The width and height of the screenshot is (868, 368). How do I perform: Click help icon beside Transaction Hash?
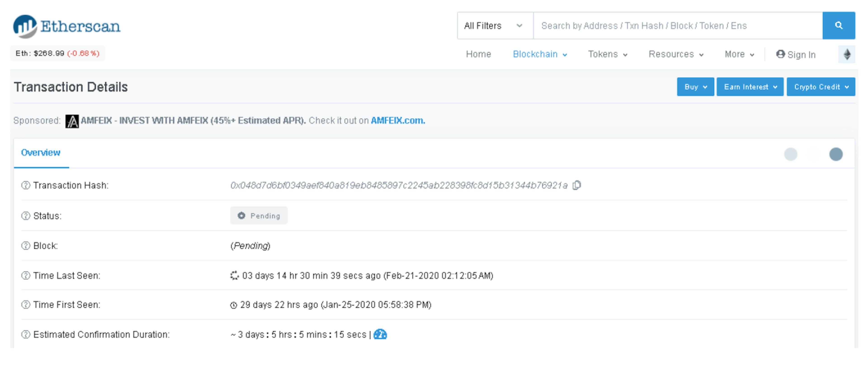tap(26, 185)
